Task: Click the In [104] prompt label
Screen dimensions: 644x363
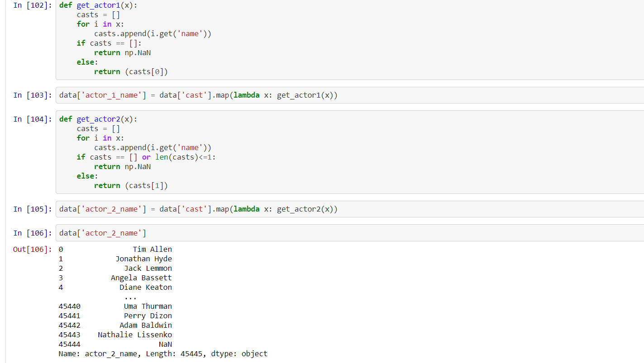Action: coord(33,119)
